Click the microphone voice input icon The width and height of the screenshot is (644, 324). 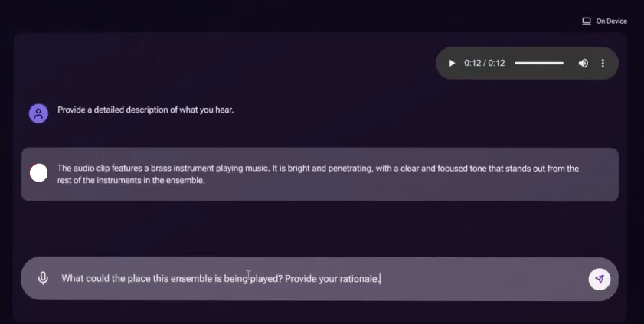(x=44, y=278)
